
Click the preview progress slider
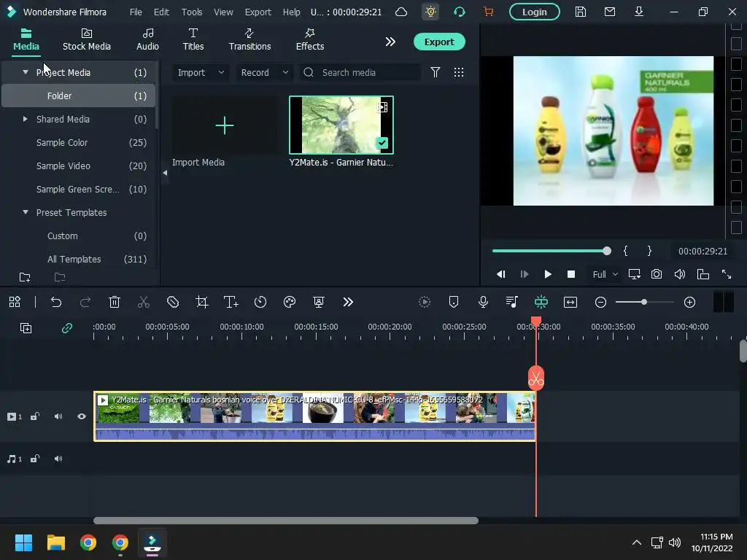pyautogui.click(x=551, y=251)
